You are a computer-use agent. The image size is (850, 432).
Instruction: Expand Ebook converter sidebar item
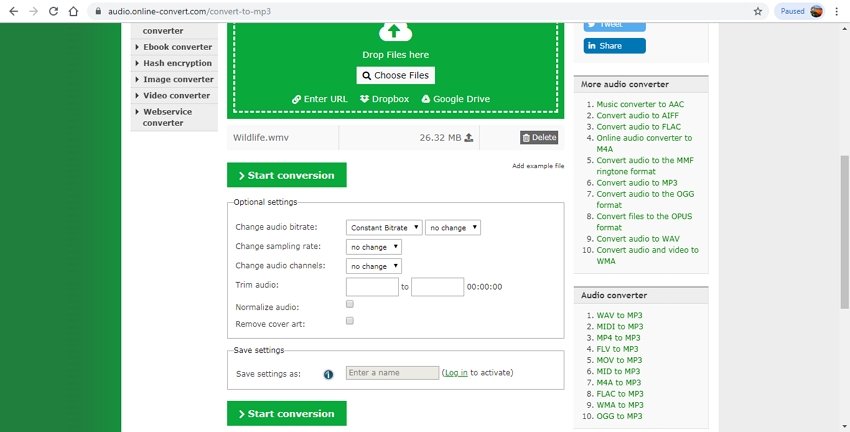coord(174,47)
